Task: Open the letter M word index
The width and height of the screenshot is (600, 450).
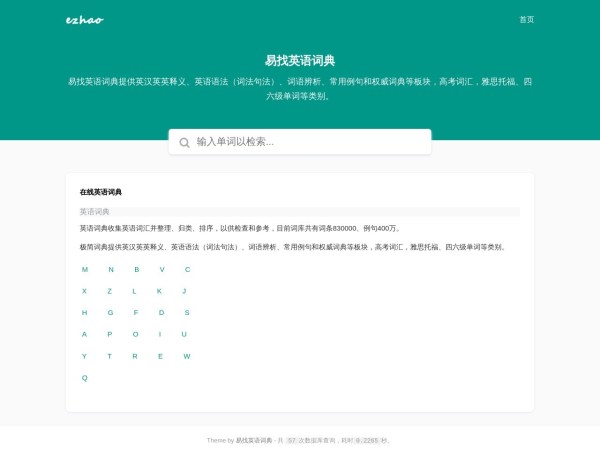Action: [x=85, y=269]
